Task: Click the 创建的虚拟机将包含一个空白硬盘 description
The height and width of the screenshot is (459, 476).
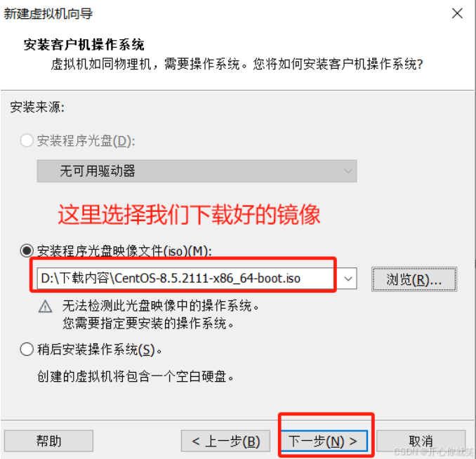Action: click(135, 377)
